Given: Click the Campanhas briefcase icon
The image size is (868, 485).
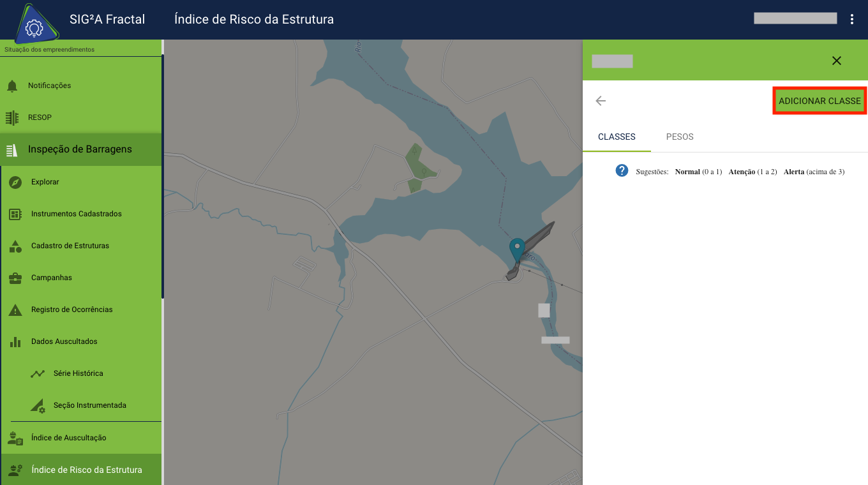Looking at the screenshot, I should [x=16, y=278].
